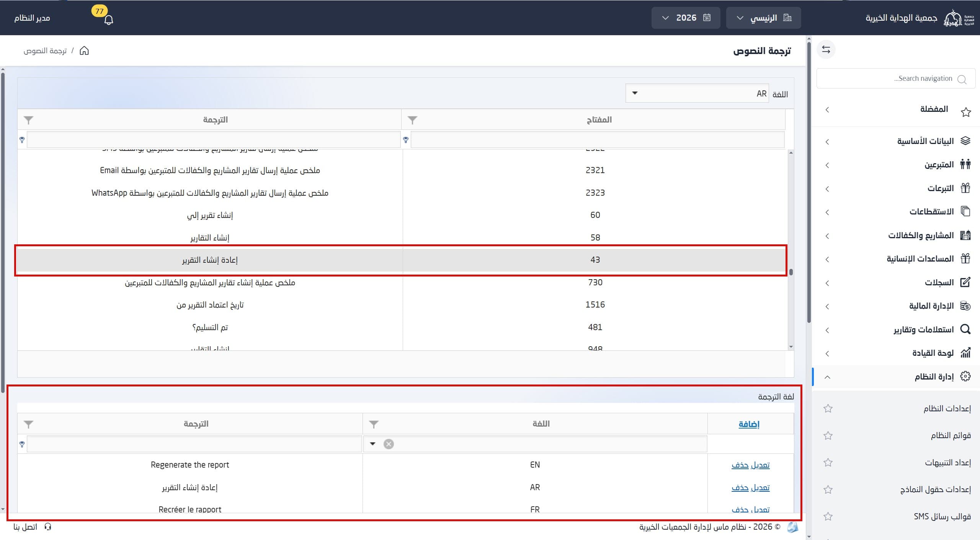The image size is (980, 540).
Task: Expand the المشاريع والكفالات menu
Action: coord(896,236)
